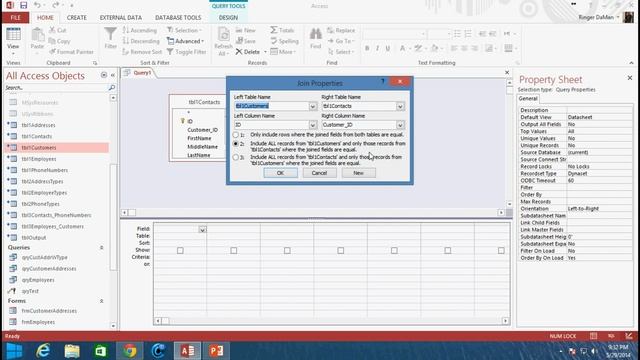The image size is (640, 360).
Task: Switch to CREATE ribbon tab
Action: pos(76,18)
